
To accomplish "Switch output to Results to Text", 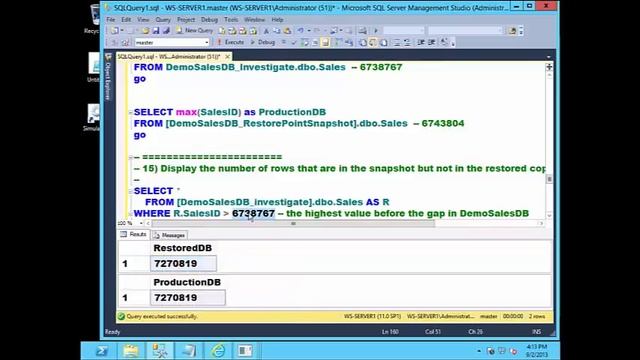I will pyautogui.click(x=363, y=42).
